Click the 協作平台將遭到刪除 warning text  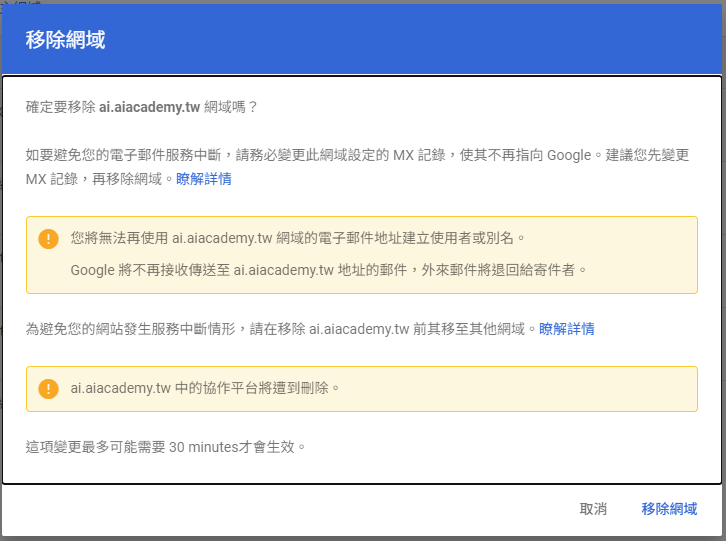pyautogui.click(x=206, y=387)
